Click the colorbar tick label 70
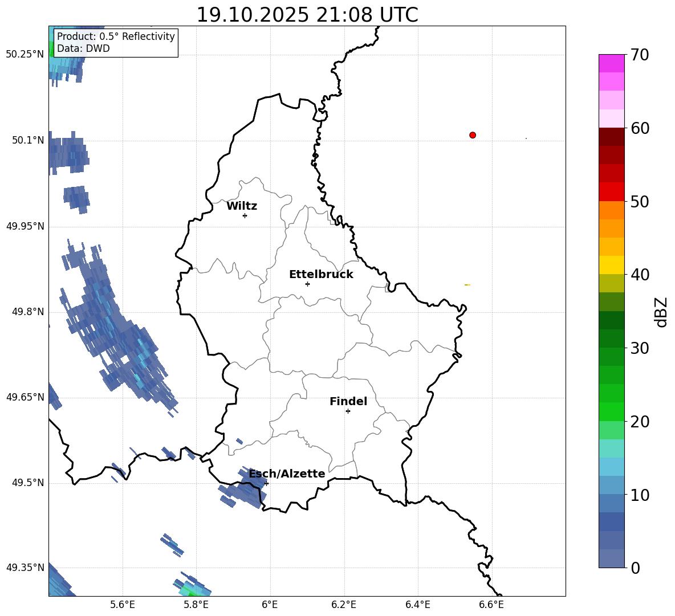 640,55
